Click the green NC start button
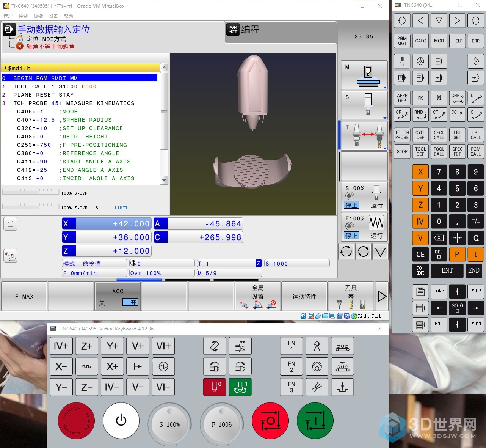486x448 pixels. (315, 421)
